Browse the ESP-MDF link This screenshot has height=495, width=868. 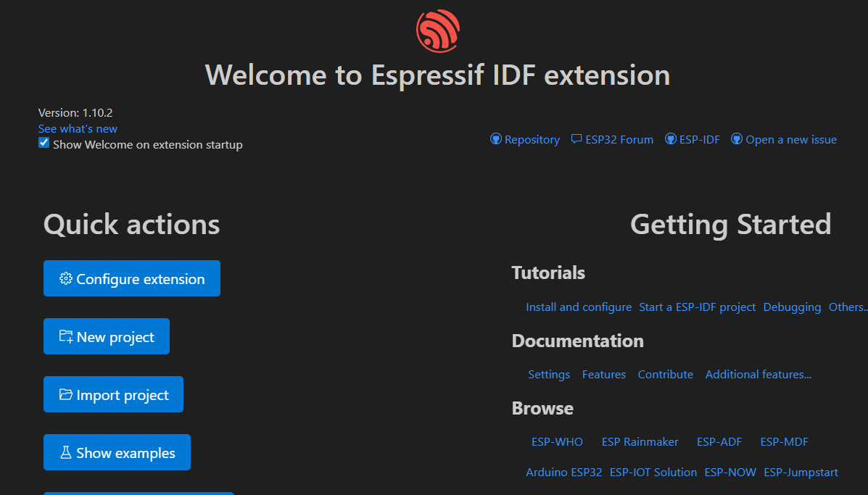(785, 442)
